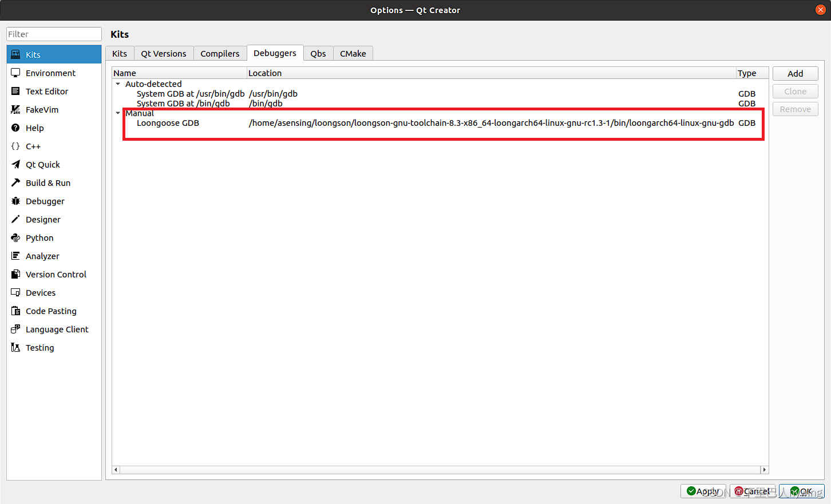Select the FakeVim category label
The width and height of the screenshot is (831, 504).
point(42,109)
